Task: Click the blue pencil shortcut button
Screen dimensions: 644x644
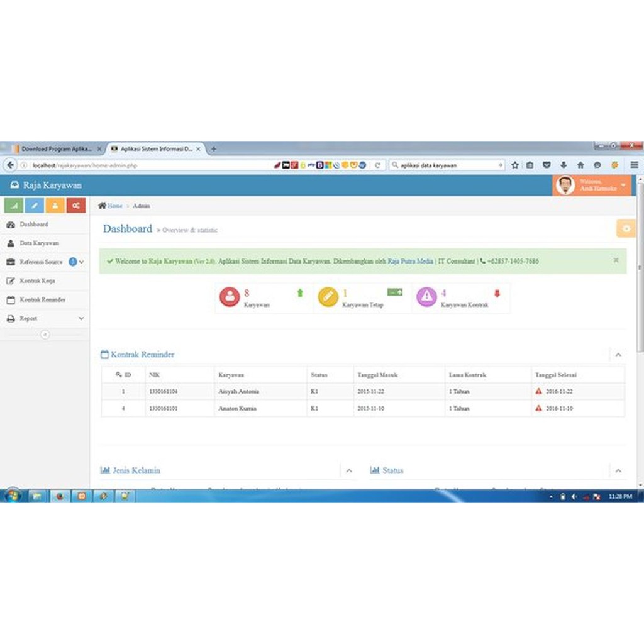Action: tap(35, 206)
